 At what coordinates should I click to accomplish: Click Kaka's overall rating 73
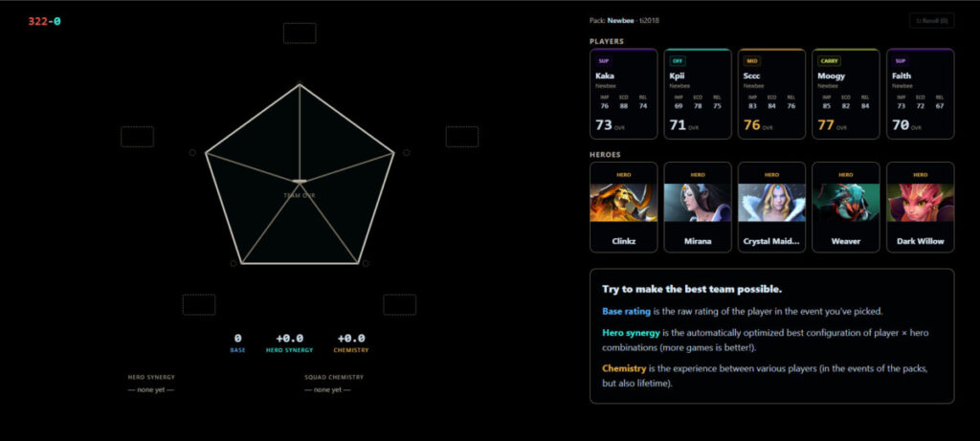coord(604,125)
